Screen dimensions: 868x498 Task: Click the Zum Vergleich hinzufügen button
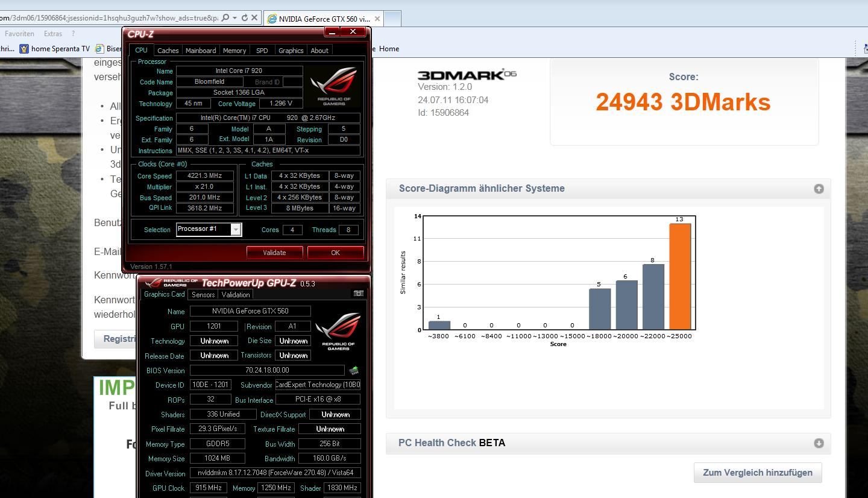pos(758,473)
